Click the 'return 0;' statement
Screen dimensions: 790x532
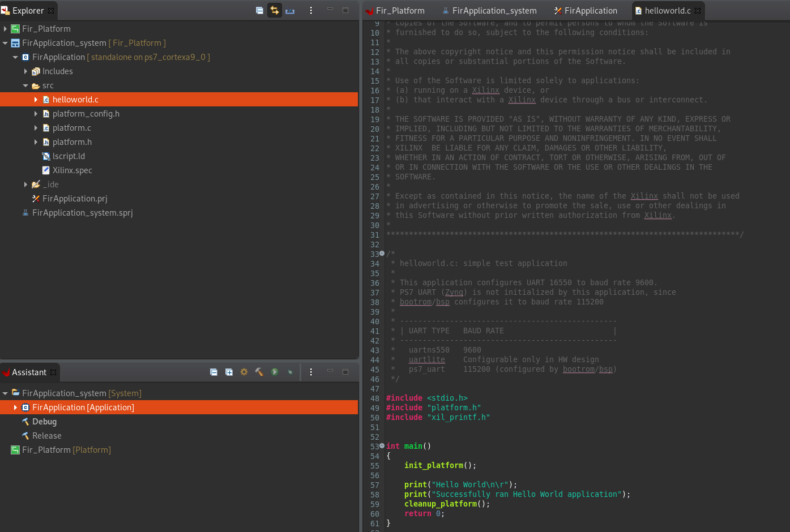point(425,513)
